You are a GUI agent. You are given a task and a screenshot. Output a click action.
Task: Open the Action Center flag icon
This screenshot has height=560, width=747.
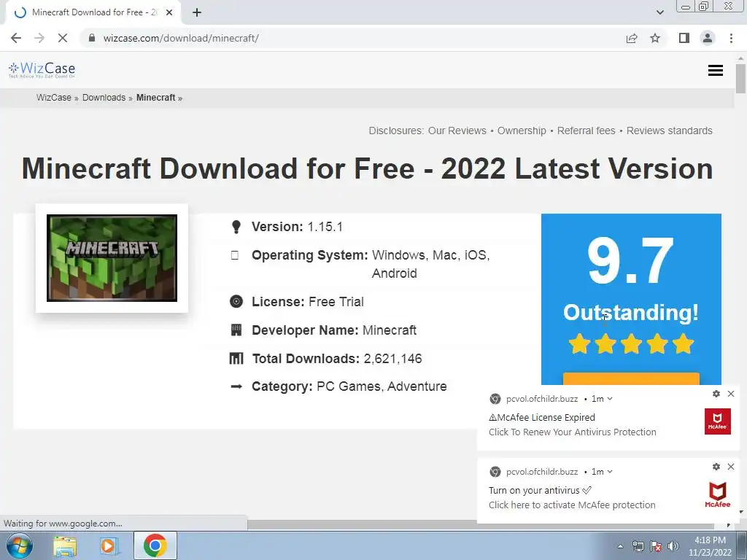tap(656, 546)
